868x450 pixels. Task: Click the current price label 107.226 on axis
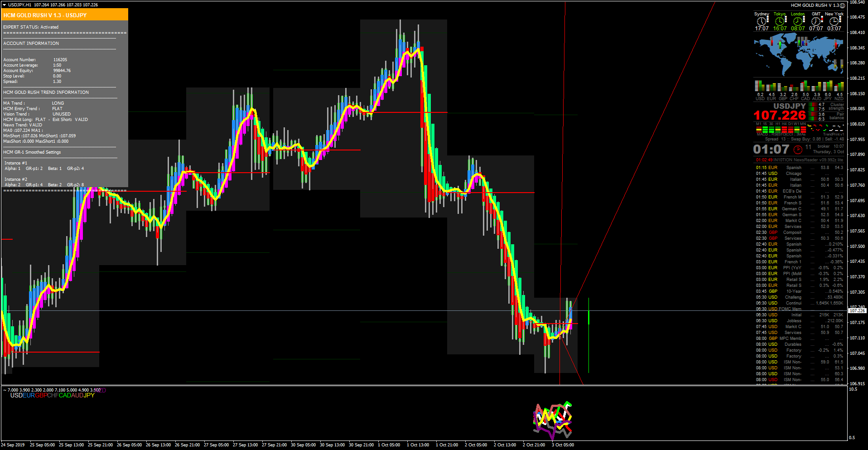[x=857, y=311]
